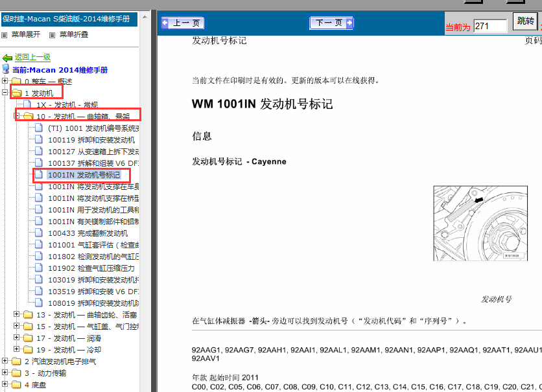Open 108019 拆卸和安装发动机 document

(x=93, y=303)
